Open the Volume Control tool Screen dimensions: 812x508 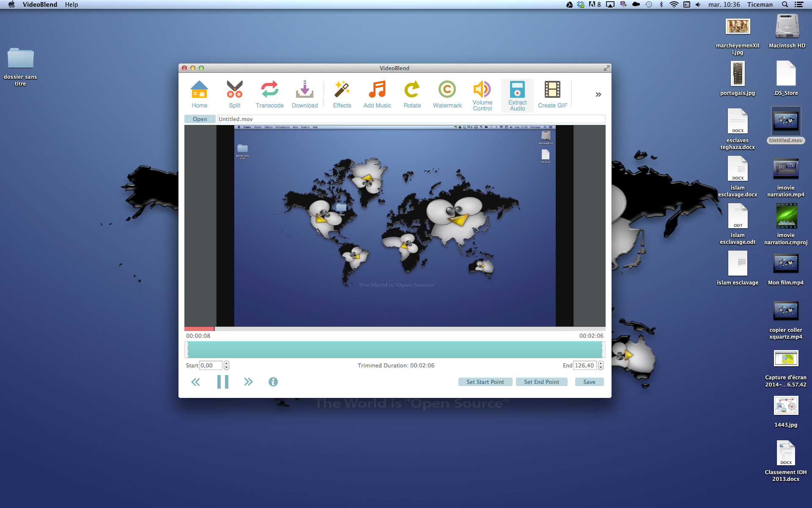(x=482, y=96)
